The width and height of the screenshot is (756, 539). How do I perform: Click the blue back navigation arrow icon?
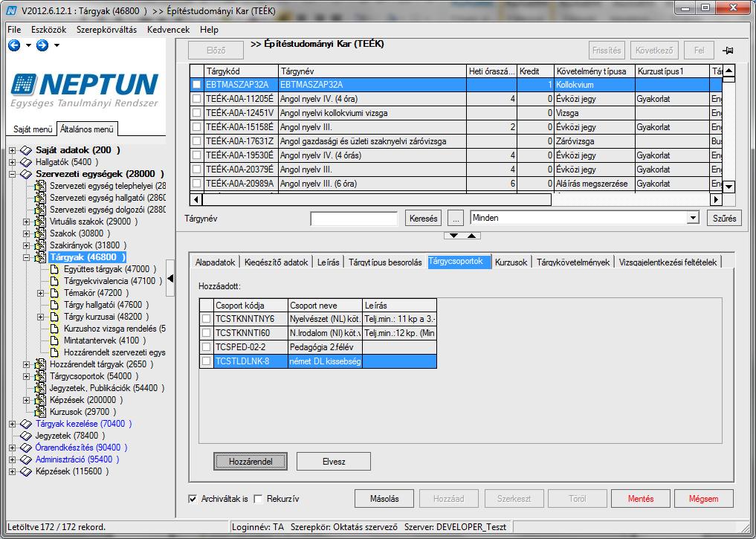pyautogui.click(x=14, y=45)
